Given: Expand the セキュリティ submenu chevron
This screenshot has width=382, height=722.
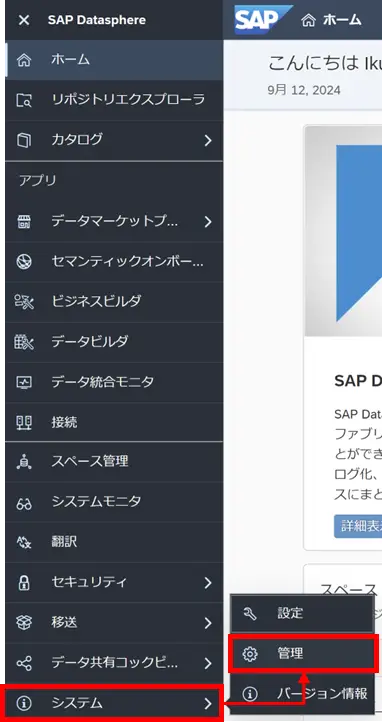Looking at the screenshot, I should (x=208, y=582).
